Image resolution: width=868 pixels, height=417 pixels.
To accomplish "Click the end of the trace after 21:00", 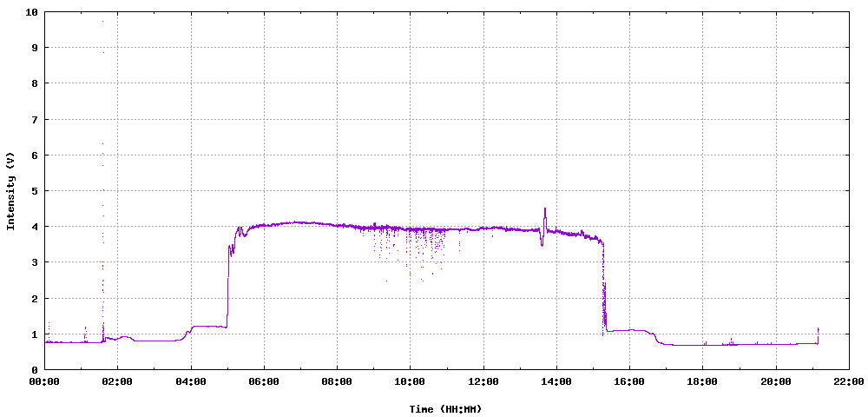I will 818,329.
